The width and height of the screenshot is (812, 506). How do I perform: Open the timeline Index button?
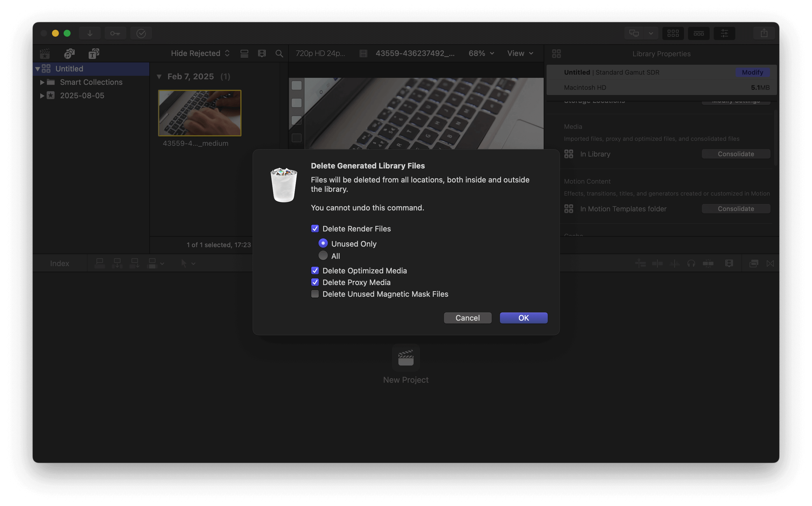click(60, 263)
